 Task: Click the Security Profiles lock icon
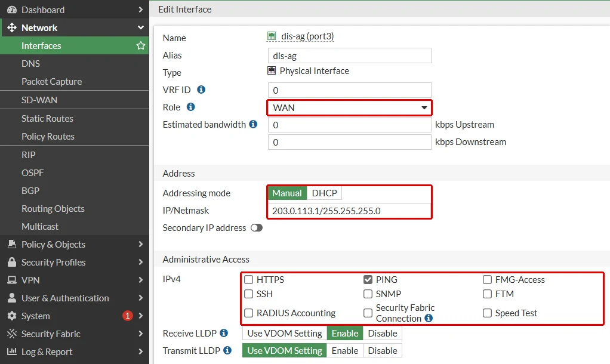(x=12, y=262)
